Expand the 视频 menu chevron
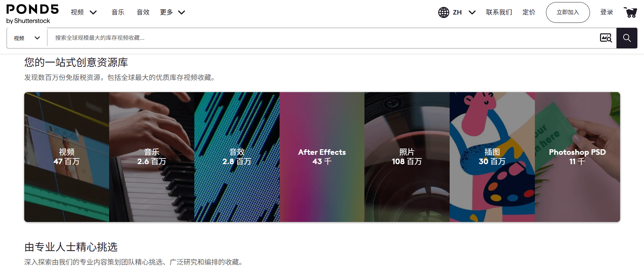The image size is (644, 267). pos(93,12)
